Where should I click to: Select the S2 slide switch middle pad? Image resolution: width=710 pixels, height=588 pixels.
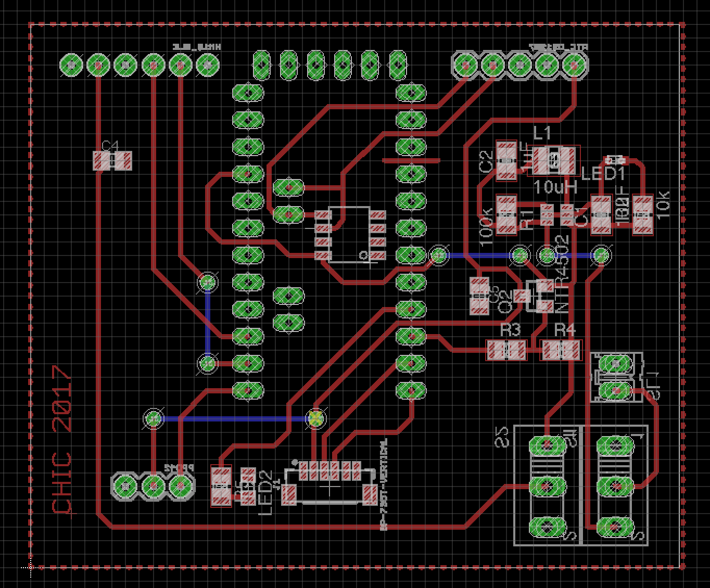coord(547,486)
